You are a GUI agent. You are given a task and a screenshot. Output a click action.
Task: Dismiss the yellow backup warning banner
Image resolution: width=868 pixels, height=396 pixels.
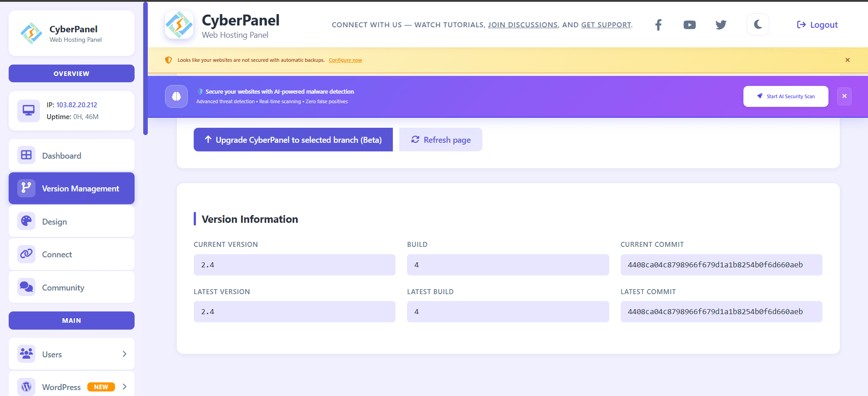[x=847, y=60]
